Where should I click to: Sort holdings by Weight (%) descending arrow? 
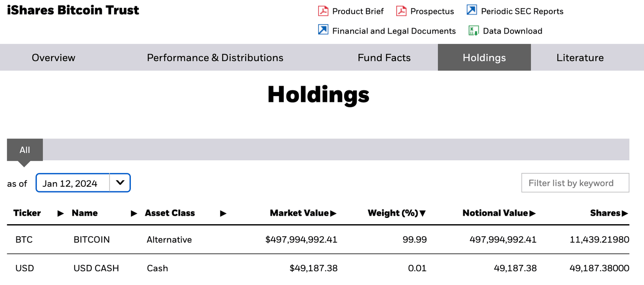pos(422,213)
